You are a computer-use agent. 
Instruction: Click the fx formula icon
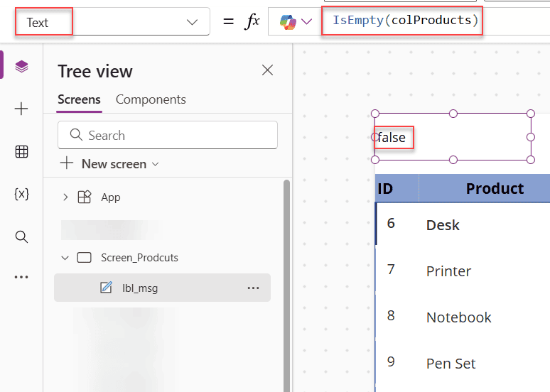pos(252,22)
